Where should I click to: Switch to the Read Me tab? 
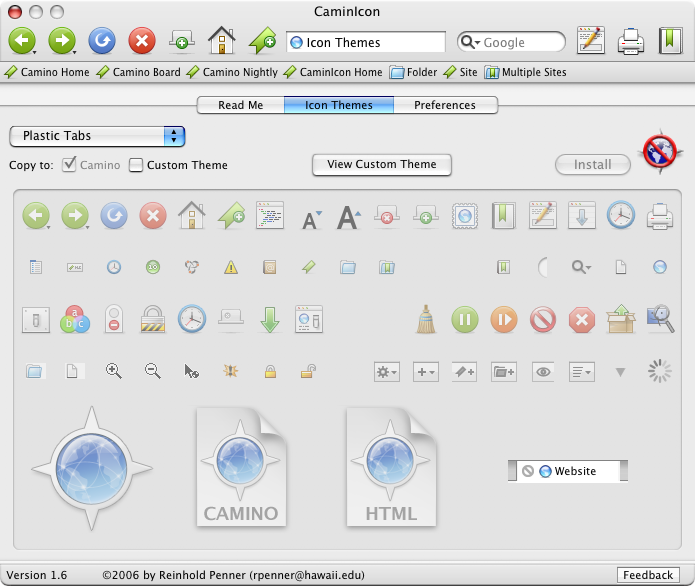(240, 105)
